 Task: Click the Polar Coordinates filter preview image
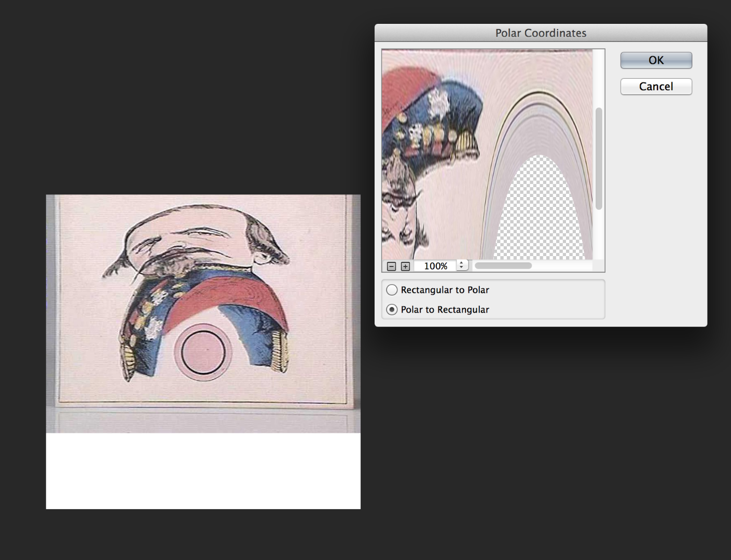[487, 155]
